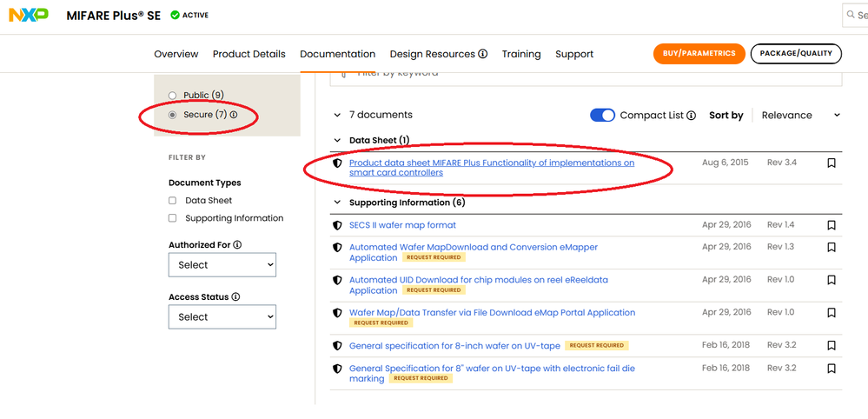Collapse the Supporting Information section

[x=337, y=203]
